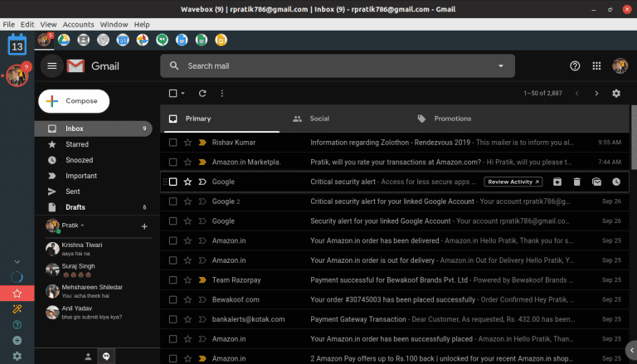
Task: Open Gmail settings gear
Action: 616,94
